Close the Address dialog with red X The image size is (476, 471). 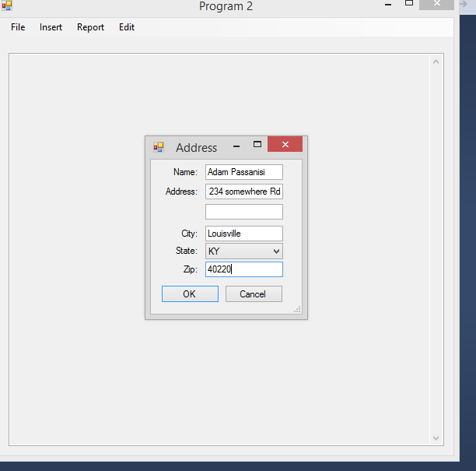pos(285,145)
